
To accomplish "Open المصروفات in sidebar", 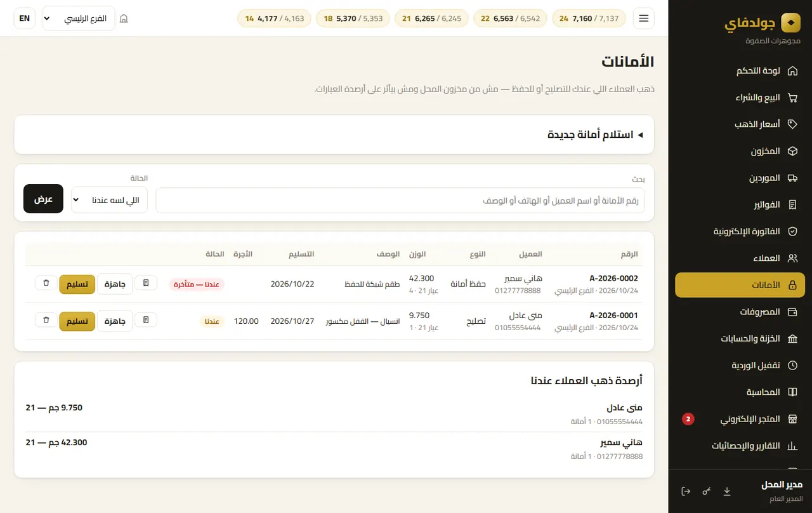I will tap(740, 312).
